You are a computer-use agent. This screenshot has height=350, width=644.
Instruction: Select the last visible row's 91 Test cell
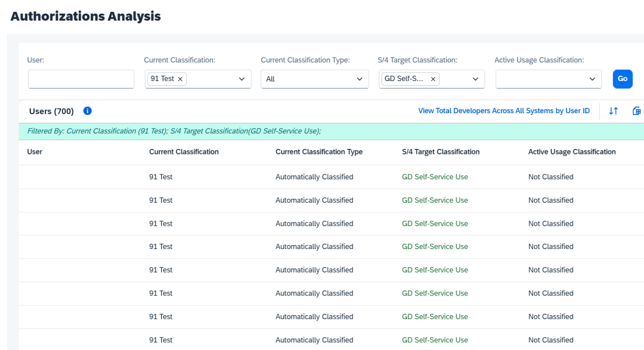tap(161, 340)
